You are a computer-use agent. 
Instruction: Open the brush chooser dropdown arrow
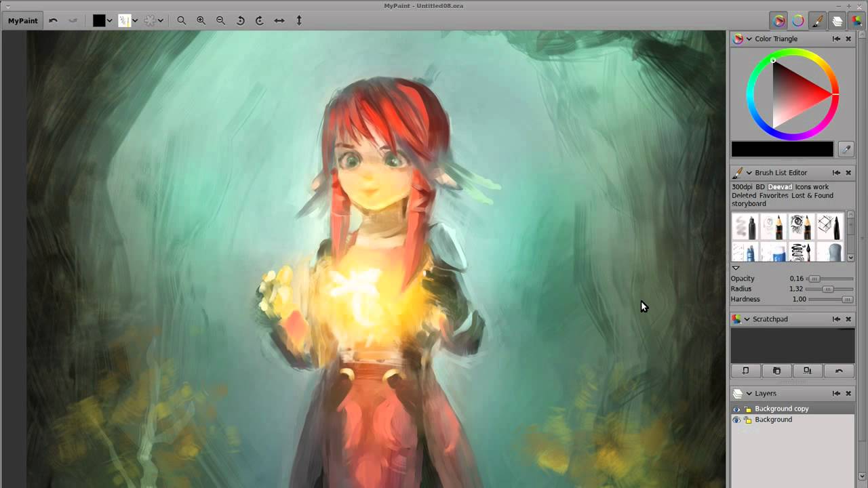135,20
